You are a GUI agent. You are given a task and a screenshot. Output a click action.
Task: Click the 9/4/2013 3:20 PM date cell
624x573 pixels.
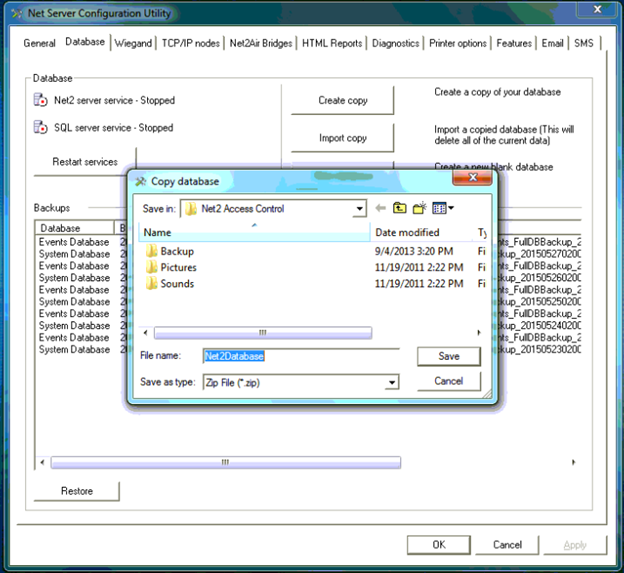[x=414, y=251]
